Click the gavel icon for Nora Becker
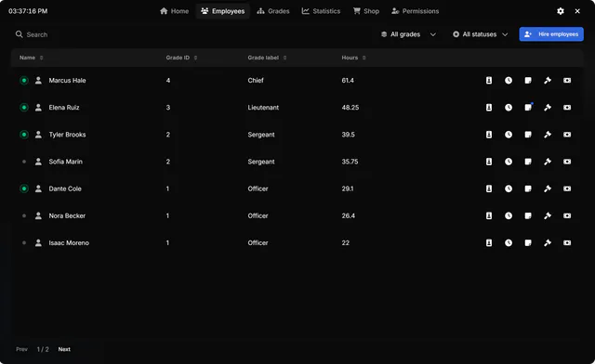 click(x=548, y=215)
